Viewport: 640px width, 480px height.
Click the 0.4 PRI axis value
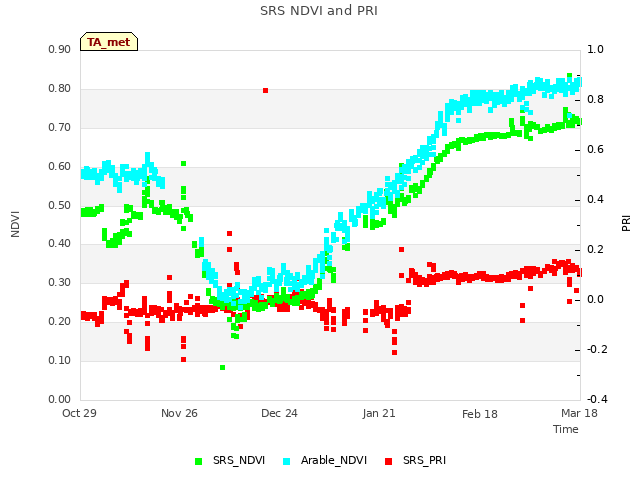pos(596,200)
